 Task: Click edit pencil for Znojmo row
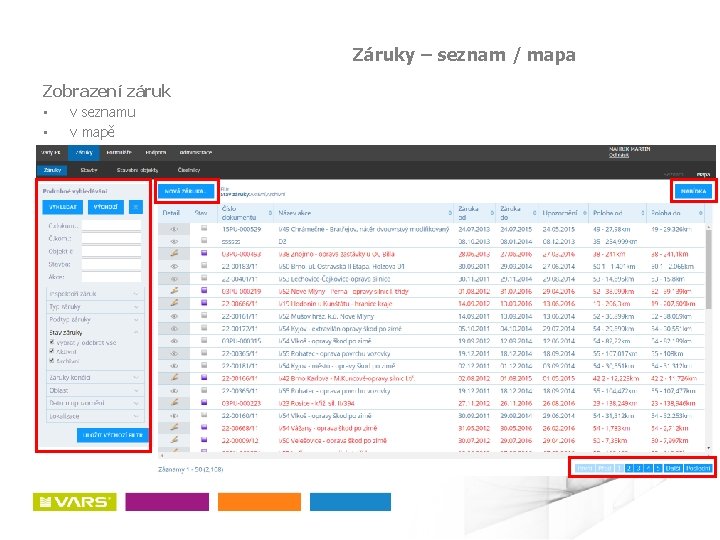(x=174, y=253)
